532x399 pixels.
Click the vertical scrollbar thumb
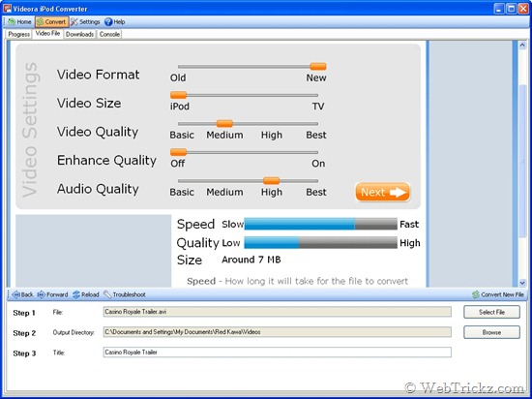point(522,160)
